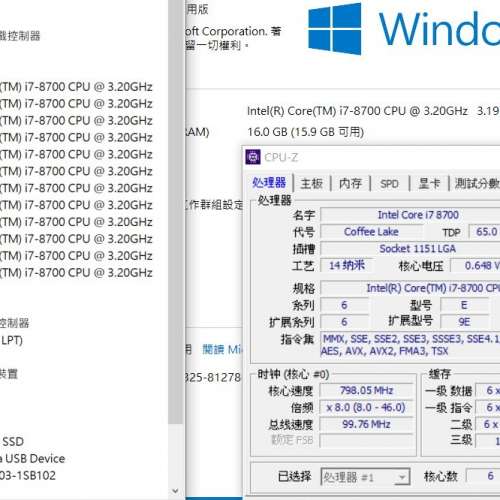Image resolution: width=500 pixels, height=500 pixels.
Task: Switch to the 測試分數 benchmark tab
Action: click(477, 183)
